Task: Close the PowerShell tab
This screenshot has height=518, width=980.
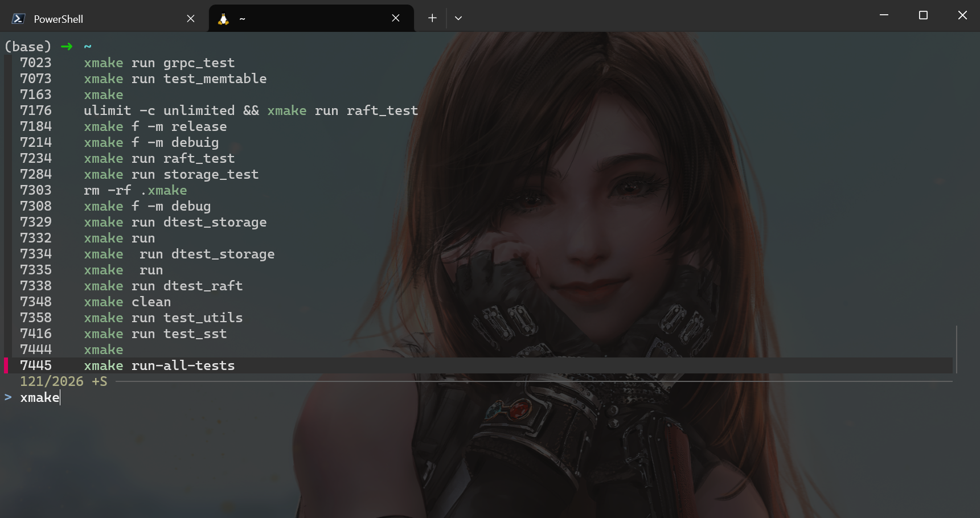Action: pos(191,19)
